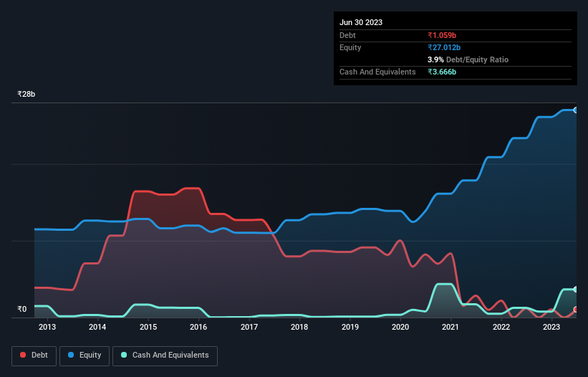Click the 2015 x-axis label
This screenshot has width=588, height=377.
pyautogui.click(x=148, y=327)
